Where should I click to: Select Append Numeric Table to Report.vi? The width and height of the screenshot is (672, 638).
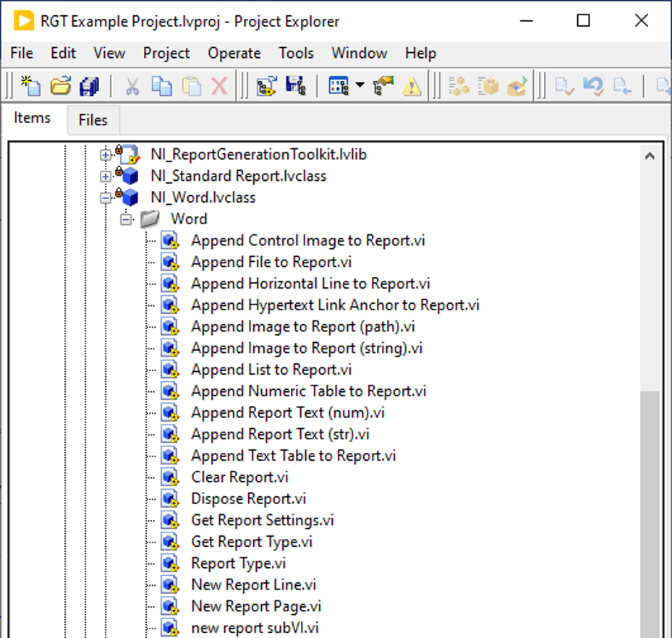309,391
